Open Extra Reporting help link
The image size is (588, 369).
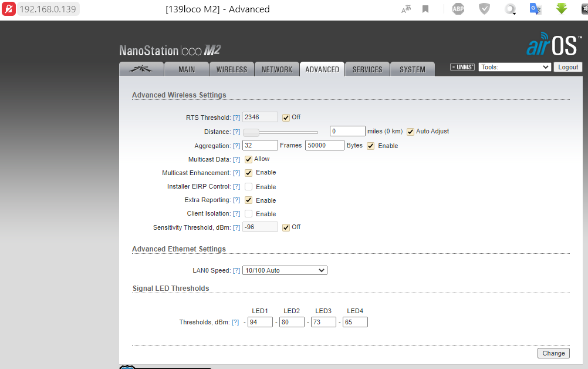(236, 200)
